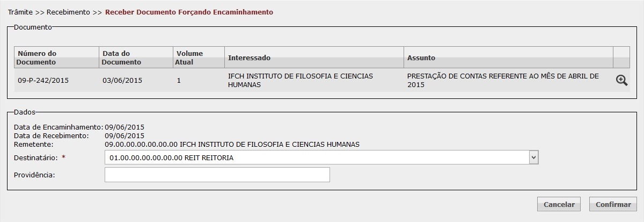Image resolution: width=644 pixels, height=222 pixels.
Task: Click the Cancelar button
Action: pos(559,204)
